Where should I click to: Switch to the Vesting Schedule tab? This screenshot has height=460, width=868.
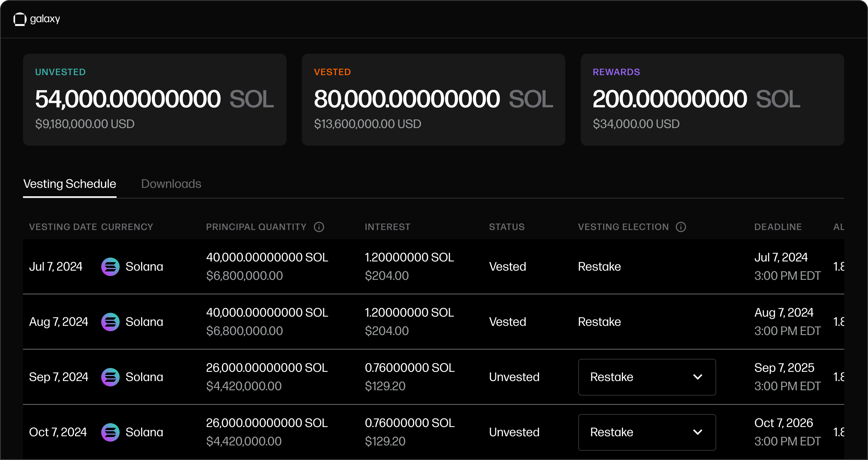[x=70, y=184]
